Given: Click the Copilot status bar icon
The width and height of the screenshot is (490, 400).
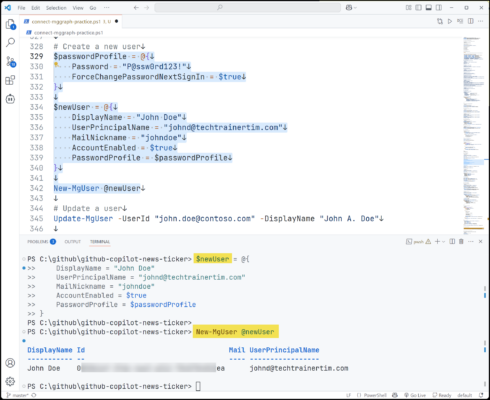Looking at the screenshot, I should coord(395,395).
